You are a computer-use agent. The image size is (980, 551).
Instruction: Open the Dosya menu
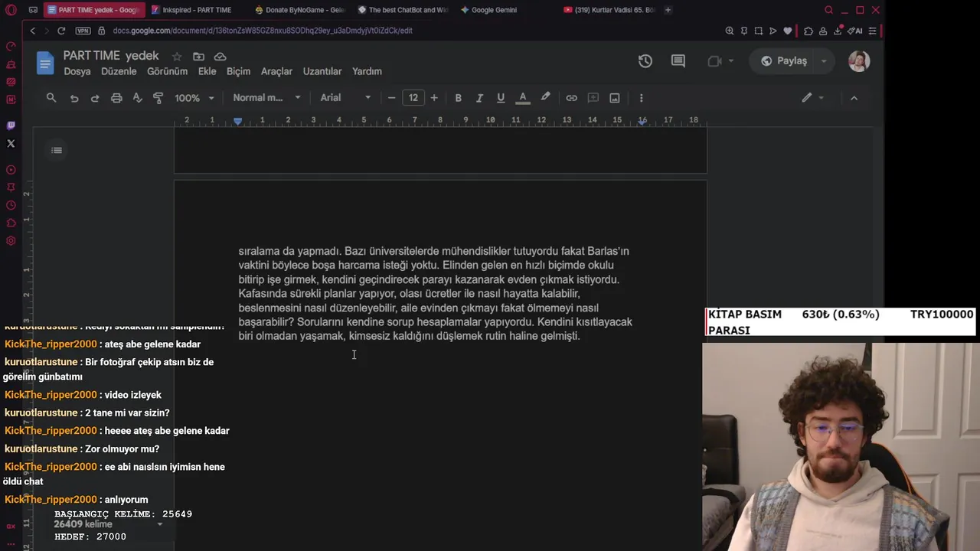[x=77, y=71]
